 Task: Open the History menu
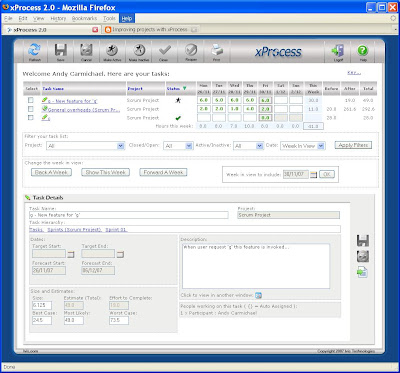click(58, 18)
